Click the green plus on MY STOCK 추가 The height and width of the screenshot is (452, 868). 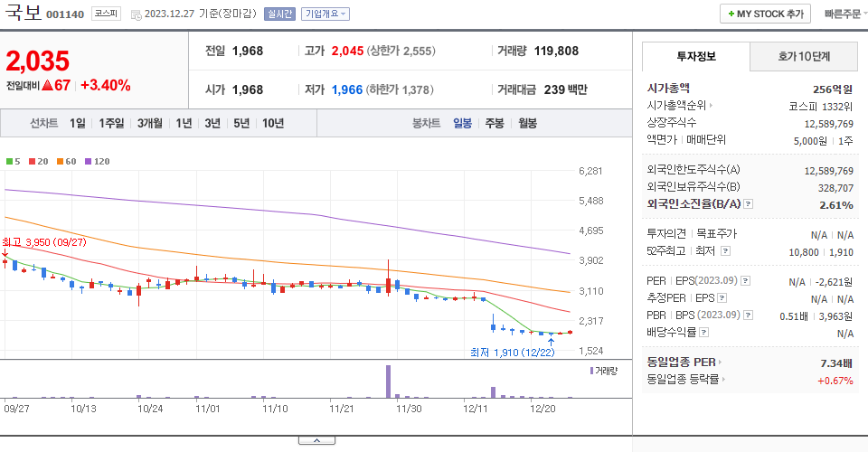tap(731, 14)
